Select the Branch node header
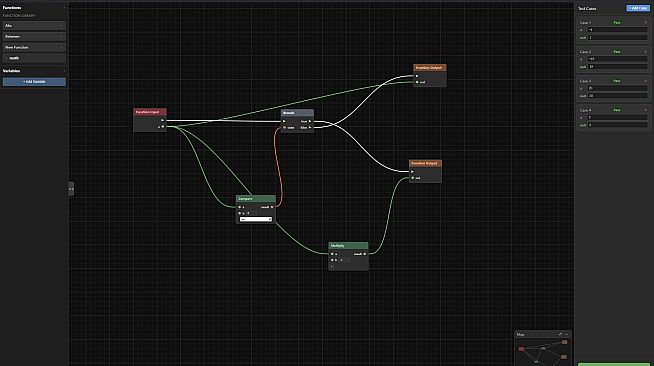 (x=297, y=113)
